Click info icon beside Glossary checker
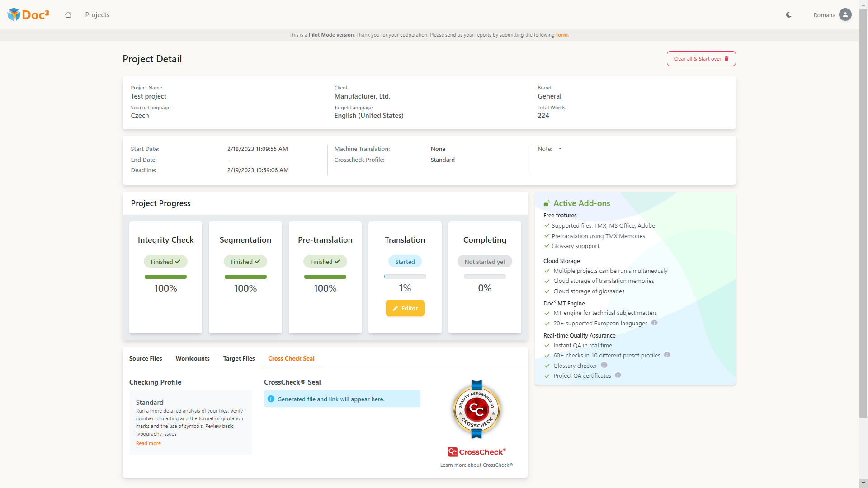Screen dimensions: 868x488 point(604,365)
